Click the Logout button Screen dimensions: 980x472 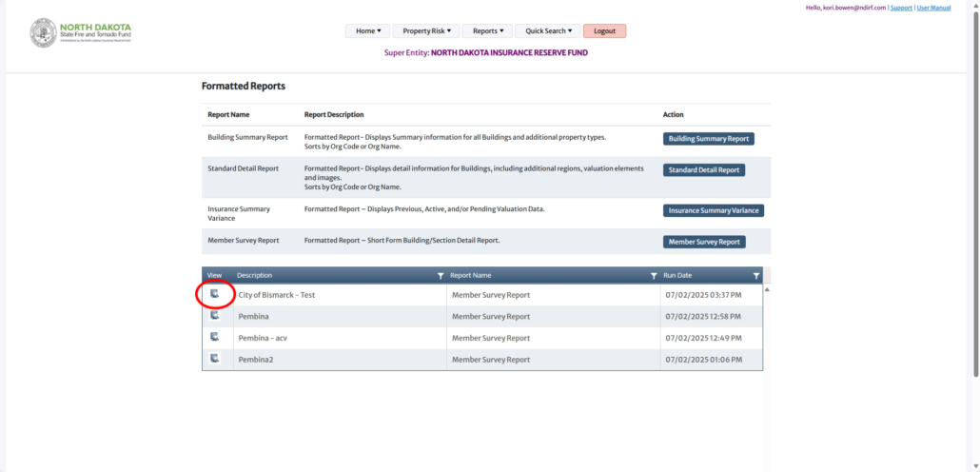[x=604, y=31]
